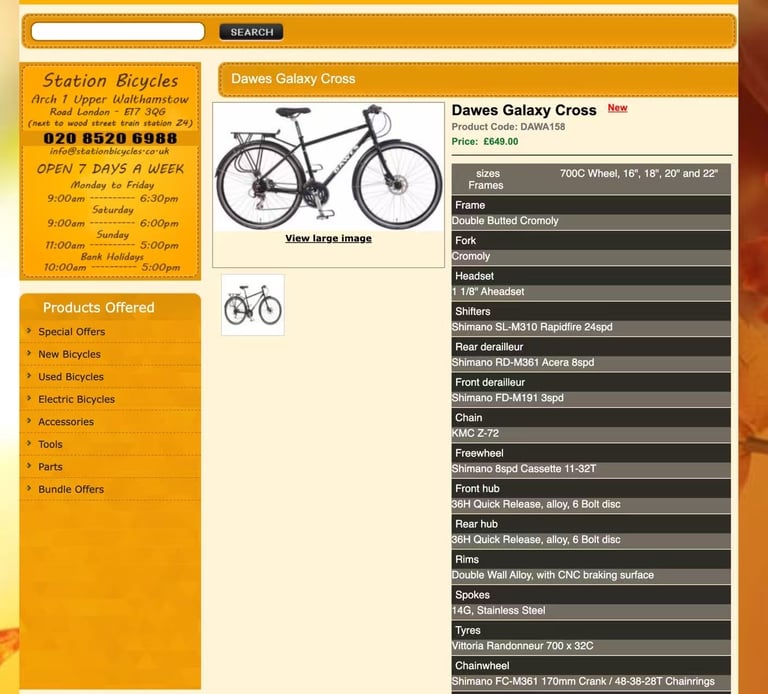Click arrow bullet beside Accessories
This screenshot has width=768, height=694.
pyautogui.click(x=29, y=421)
